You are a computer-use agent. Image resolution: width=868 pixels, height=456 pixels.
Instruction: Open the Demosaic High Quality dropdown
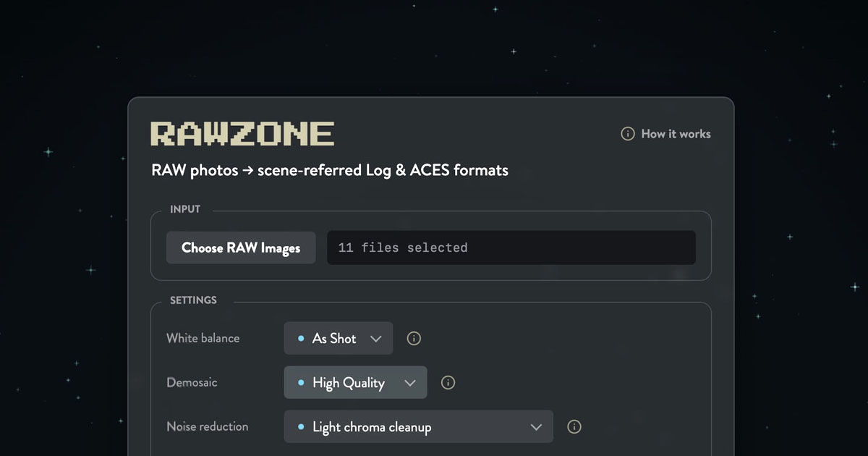click(x=355, y=382)
